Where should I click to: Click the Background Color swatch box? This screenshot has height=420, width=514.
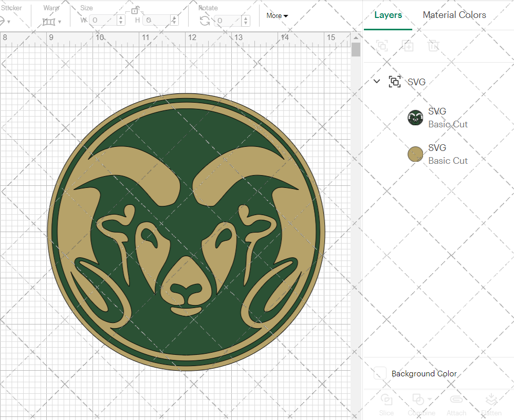380,373
